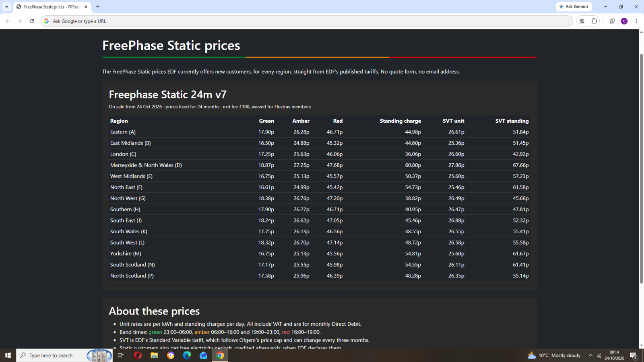644x362 pixels.
Task: Reload the page with refresh icon
Action: point(32,21)
